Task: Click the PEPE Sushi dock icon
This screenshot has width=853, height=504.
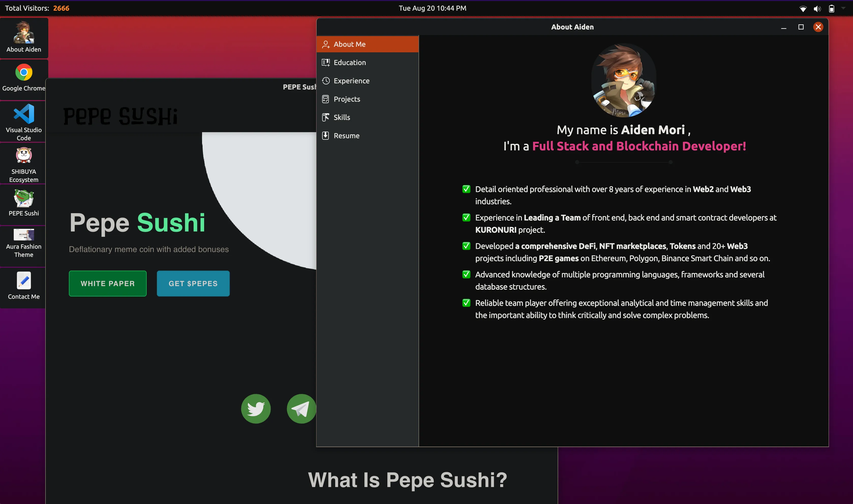Action: [x=23, y=203]
